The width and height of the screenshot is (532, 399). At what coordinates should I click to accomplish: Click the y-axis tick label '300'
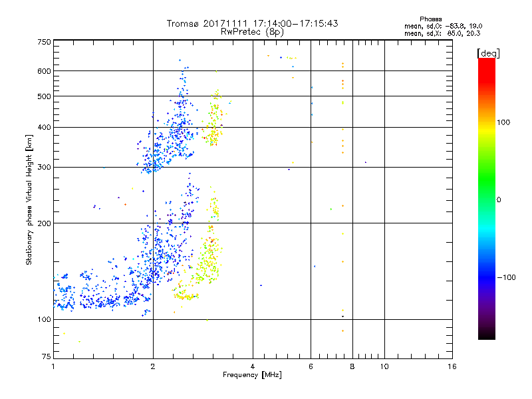(44, 167)
